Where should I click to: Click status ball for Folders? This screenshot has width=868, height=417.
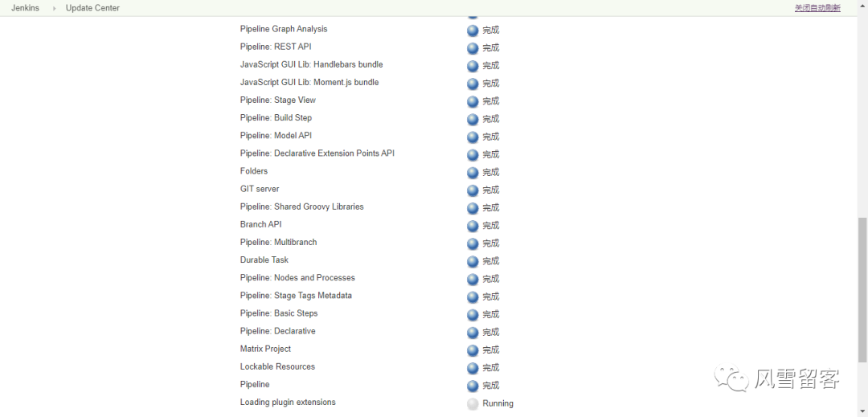tap(473, 173)
